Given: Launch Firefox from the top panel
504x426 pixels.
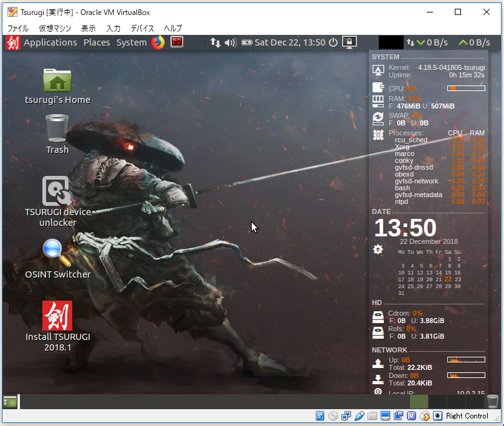Looking at the screenshot, I should [x=158, y=42].
